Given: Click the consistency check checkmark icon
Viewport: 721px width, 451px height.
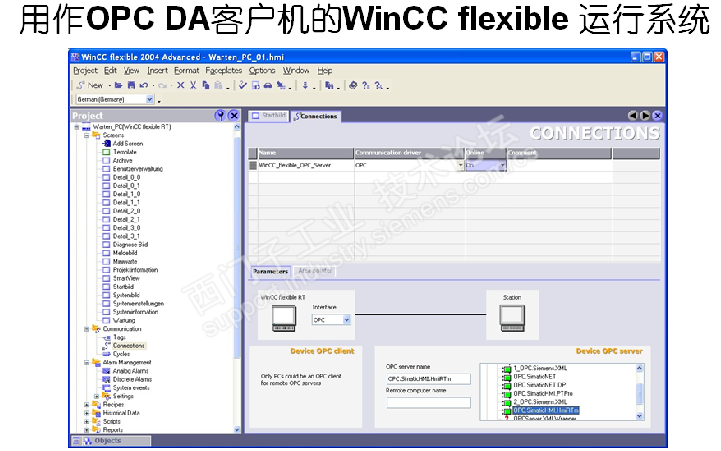Looking at the screenshot, I should tap(243, 86).
